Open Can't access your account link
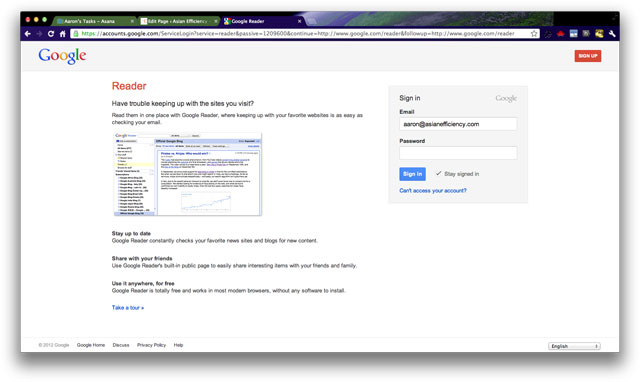The image size is (640, 382). pos(433,191)
